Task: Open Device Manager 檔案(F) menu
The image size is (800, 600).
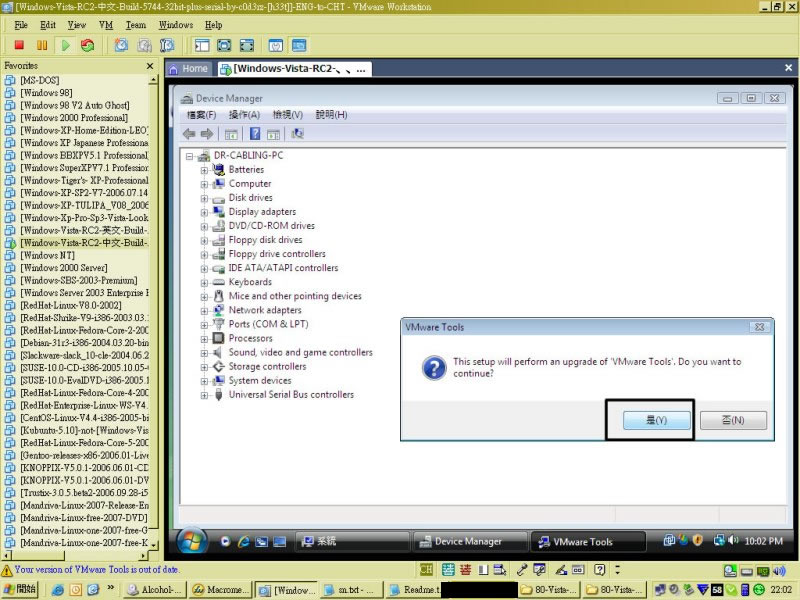Action: tap(202, 115)
